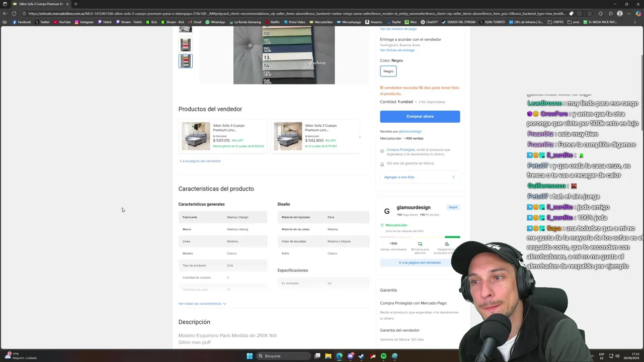644x362 pixels.
Task: Open the Cantidad 1 unidad dropdown
Action: tap(408, 102)
